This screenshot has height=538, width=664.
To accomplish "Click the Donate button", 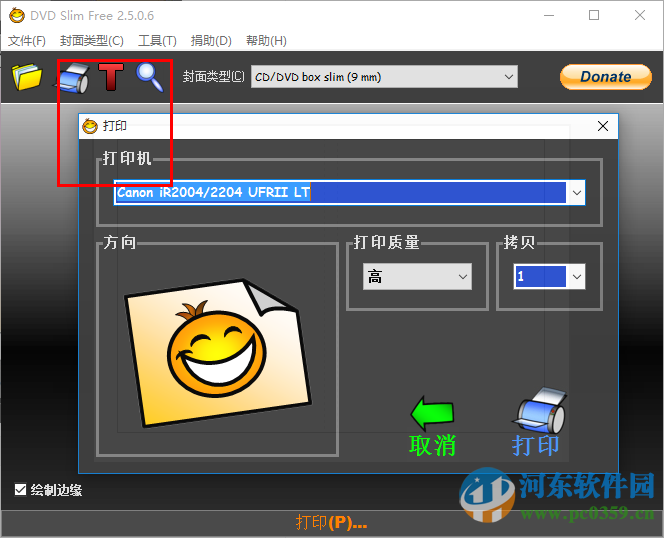I will click(606, 77).
